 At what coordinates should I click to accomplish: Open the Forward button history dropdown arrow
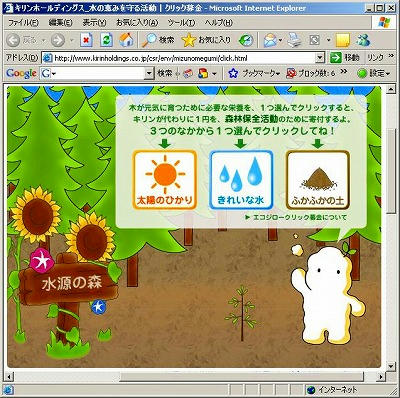click(71, 41)
